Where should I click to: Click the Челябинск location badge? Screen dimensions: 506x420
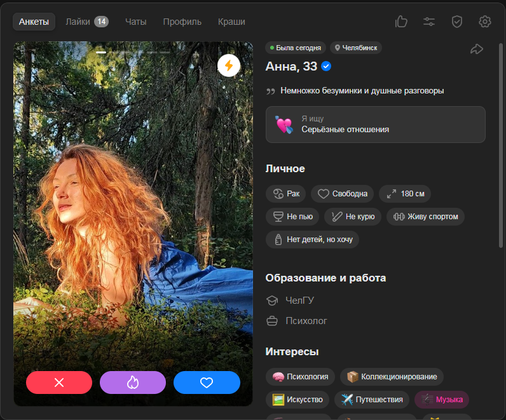pos(355,48)
